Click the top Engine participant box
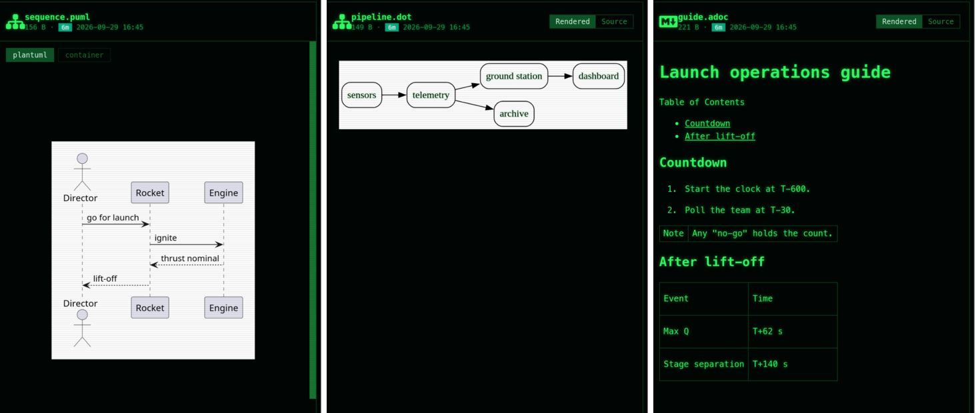The image size is (980, 413). [x=223, y=193]
